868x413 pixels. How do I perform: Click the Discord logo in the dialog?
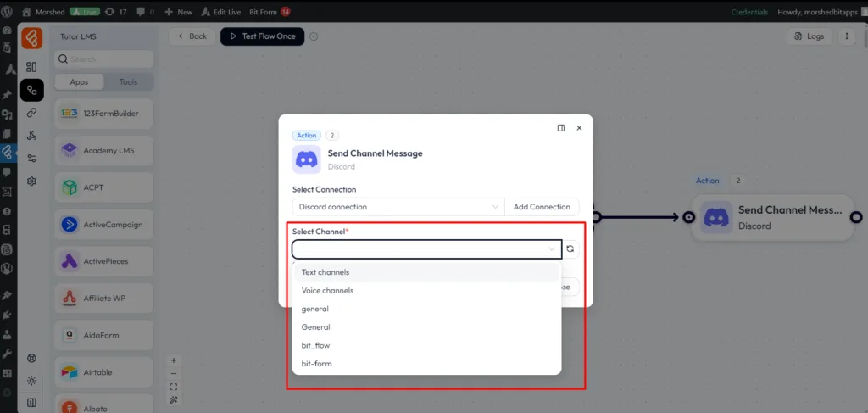[307, 159]
